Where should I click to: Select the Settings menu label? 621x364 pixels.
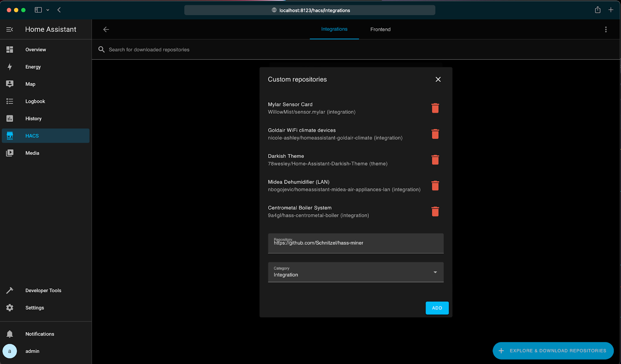[x=35, y=308]
